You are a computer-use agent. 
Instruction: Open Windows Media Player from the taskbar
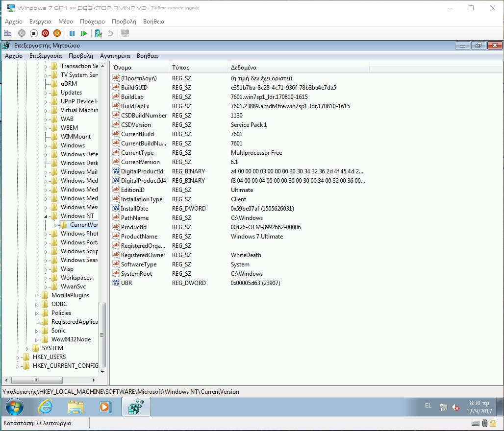point(104,407)
